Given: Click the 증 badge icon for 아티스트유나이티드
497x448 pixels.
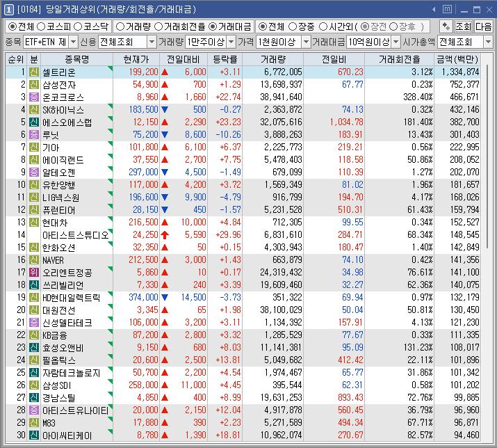Looking at the screenshot, I should click(x=34, y=410).
